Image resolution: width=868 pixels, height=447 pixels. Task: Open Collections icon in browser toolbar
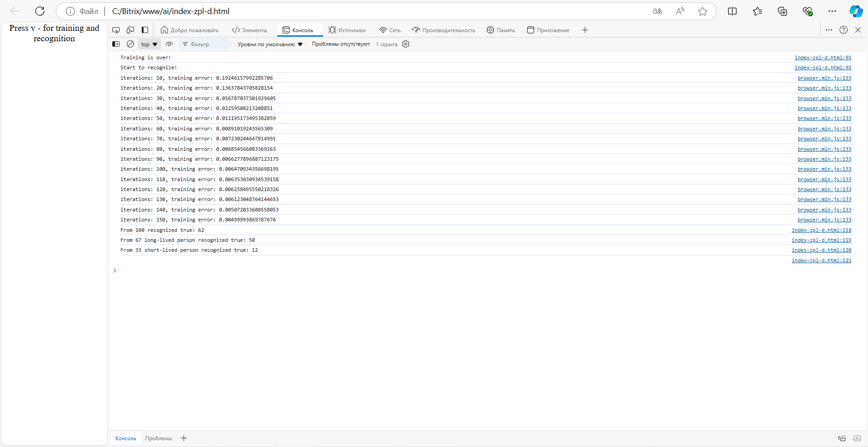point(782,11)
